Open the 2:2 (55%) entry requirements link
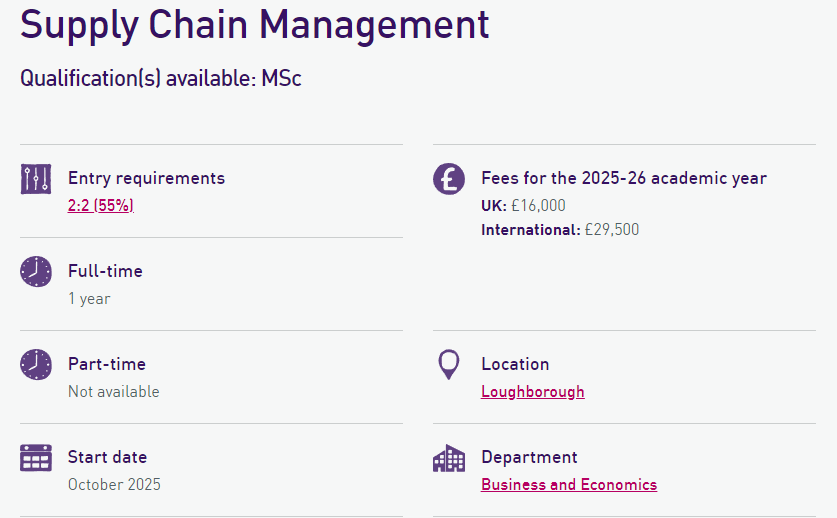 pos(101,206)
